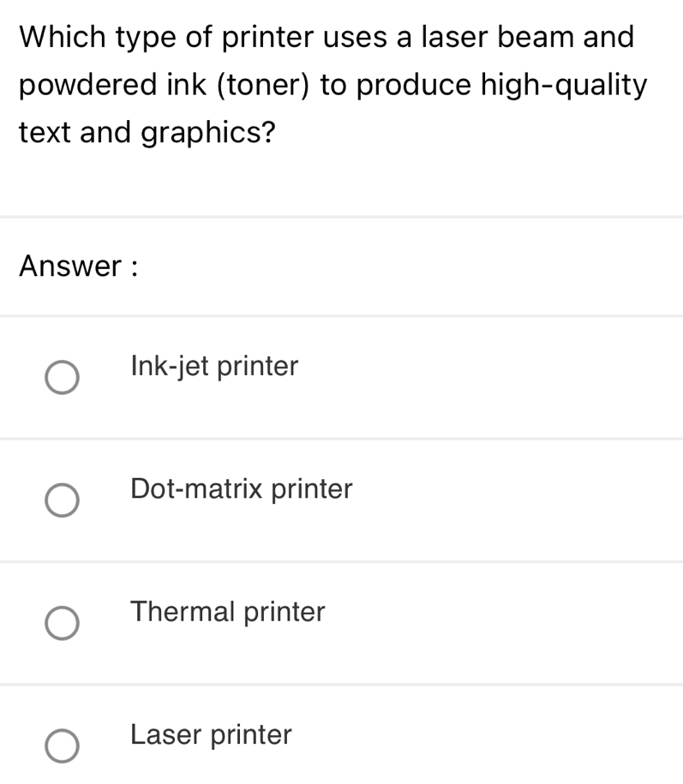Select the Thermal printer radio button
Viewport: 683px width, 784px height.
(63, 623)
